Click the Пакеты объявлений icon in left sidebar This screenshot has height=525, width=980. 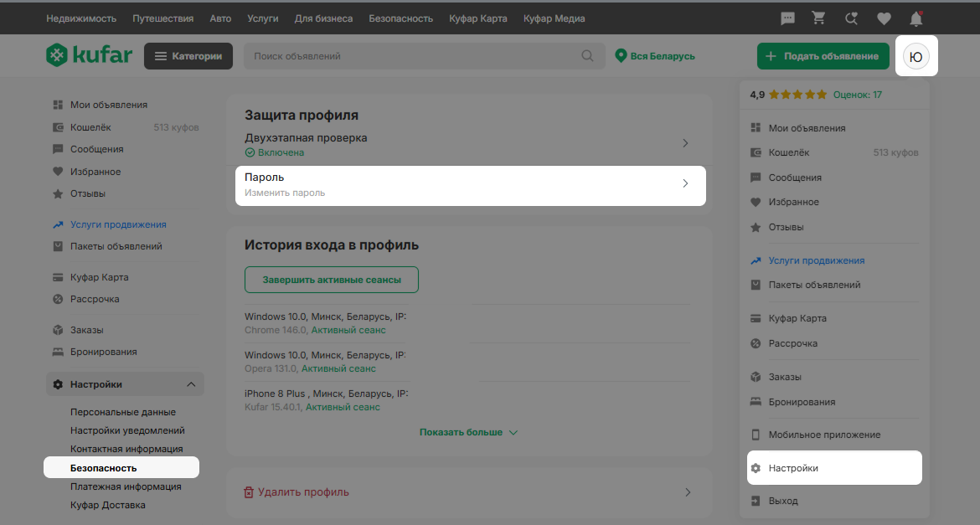[x=58, y=246]
